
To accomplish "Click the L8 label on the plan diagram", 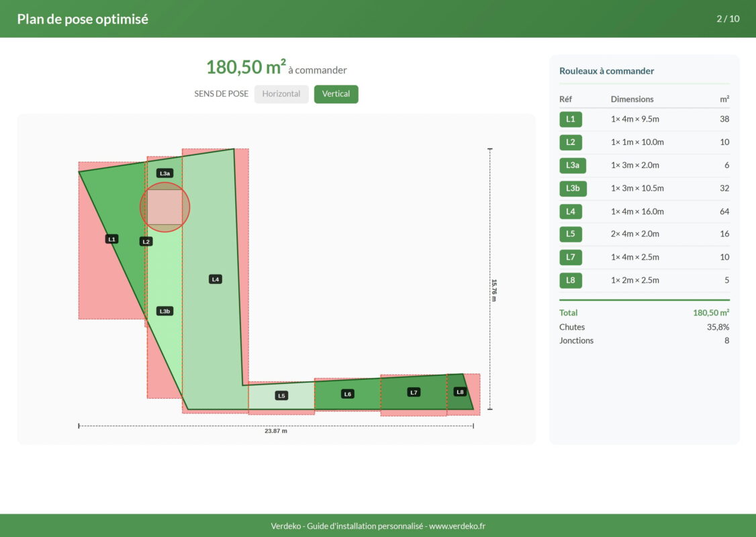I will 460,391.
